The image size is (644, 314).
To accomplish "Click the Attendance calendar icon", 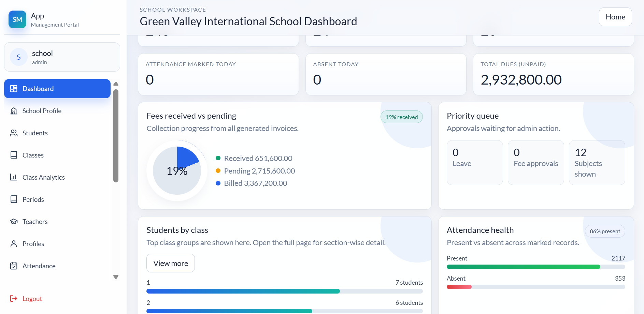I will pos(14,266).
